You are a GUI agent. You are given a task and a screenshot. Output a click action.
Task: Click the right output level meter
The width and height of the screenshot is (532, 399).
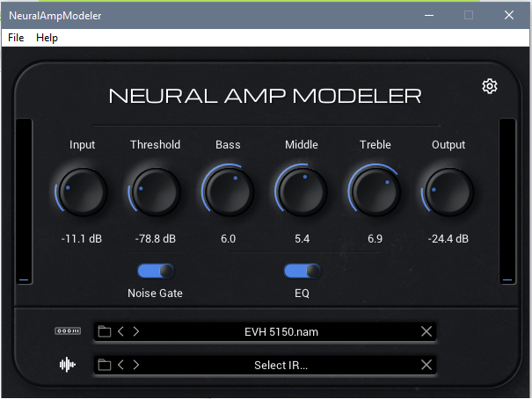click(x=507, y=201)
